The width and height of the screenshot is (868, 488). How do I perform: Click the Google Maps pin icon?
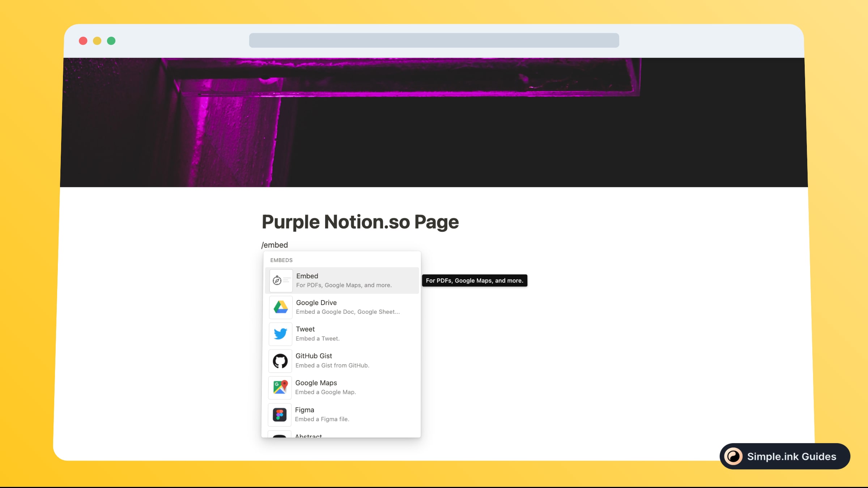click(280, 388)
